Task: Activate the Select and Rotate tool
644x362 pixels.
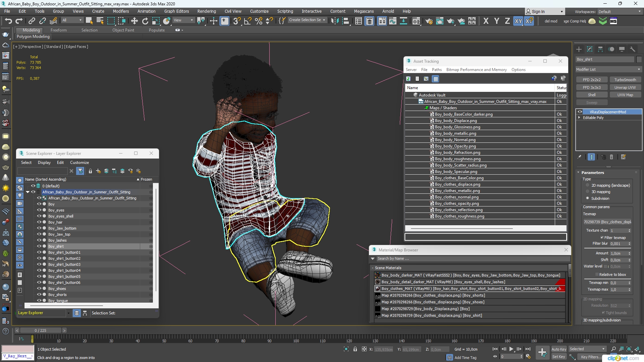Action: 145,21
